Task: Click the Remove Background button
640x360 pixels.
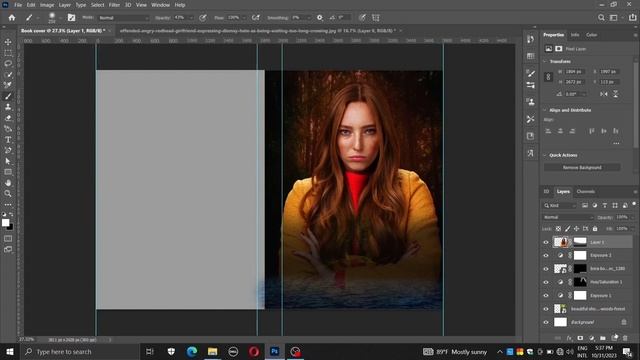Action: 582,167
